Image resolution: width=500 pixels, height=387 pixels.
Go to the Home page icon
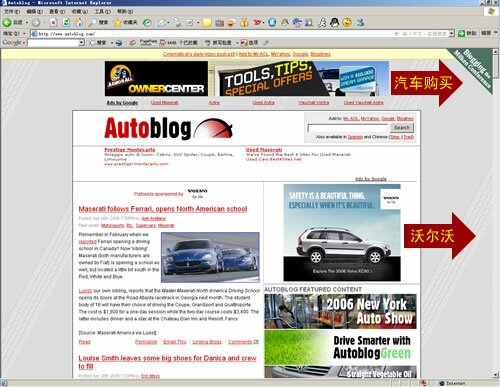(79, 22)
